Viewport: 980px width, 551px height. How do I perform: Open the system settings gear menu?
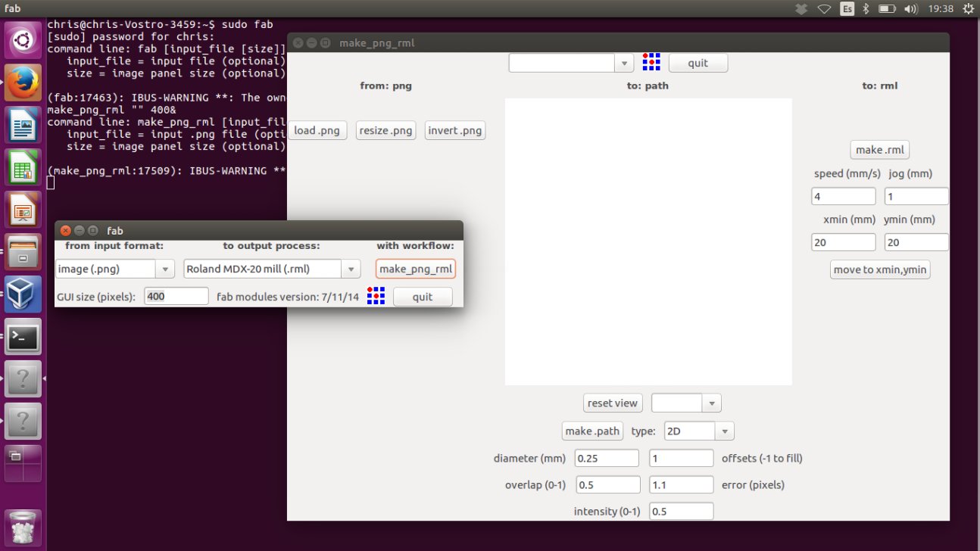point(968,9)
